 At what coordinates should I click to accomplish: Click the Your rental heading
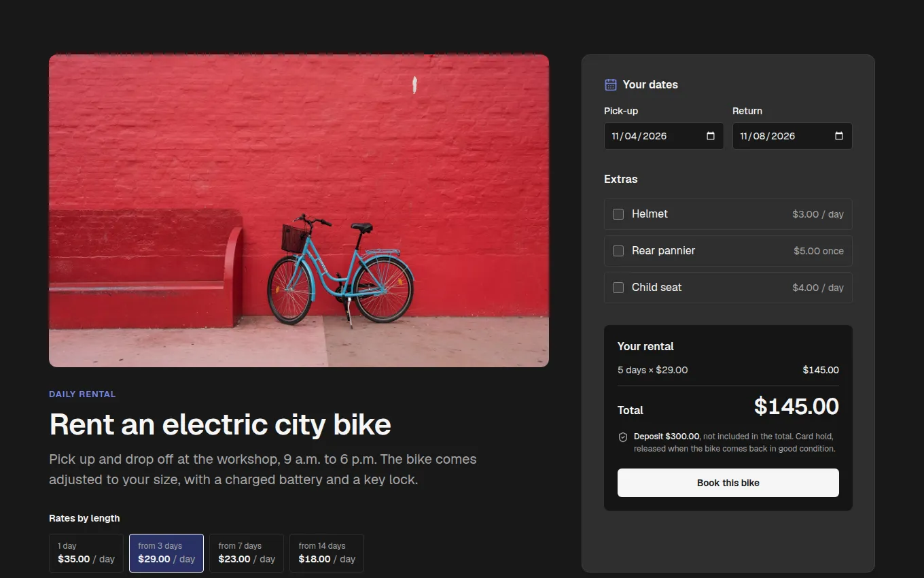coord(645,346)
